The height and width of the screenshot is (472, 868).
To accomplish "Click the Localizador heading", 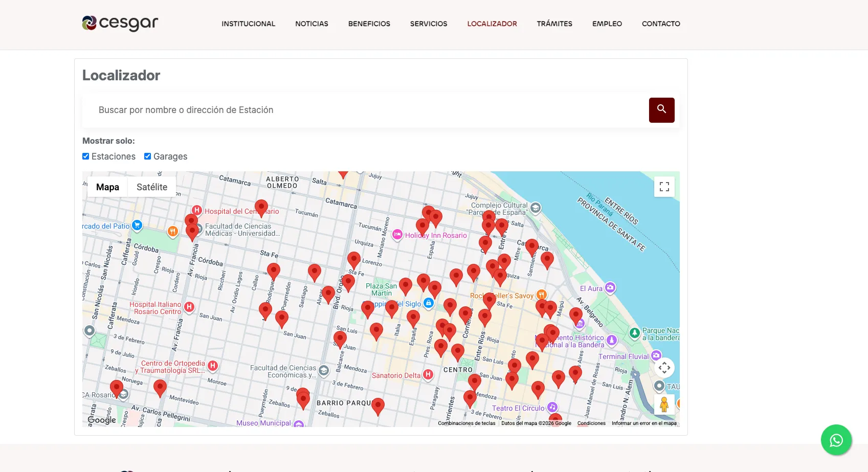I will point(121,75).
